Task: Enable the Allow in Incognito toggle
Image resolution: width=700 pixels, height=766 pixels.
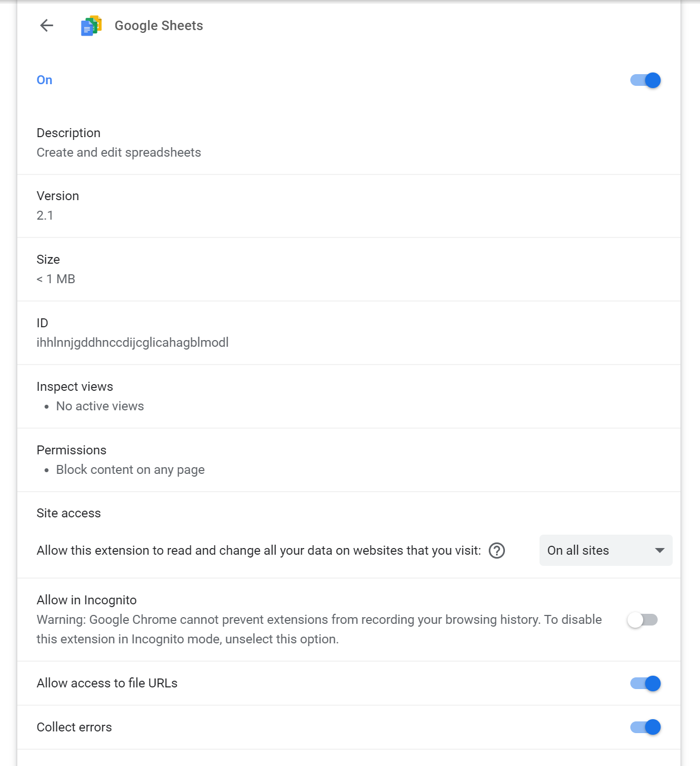Action: tap(643, 620)
